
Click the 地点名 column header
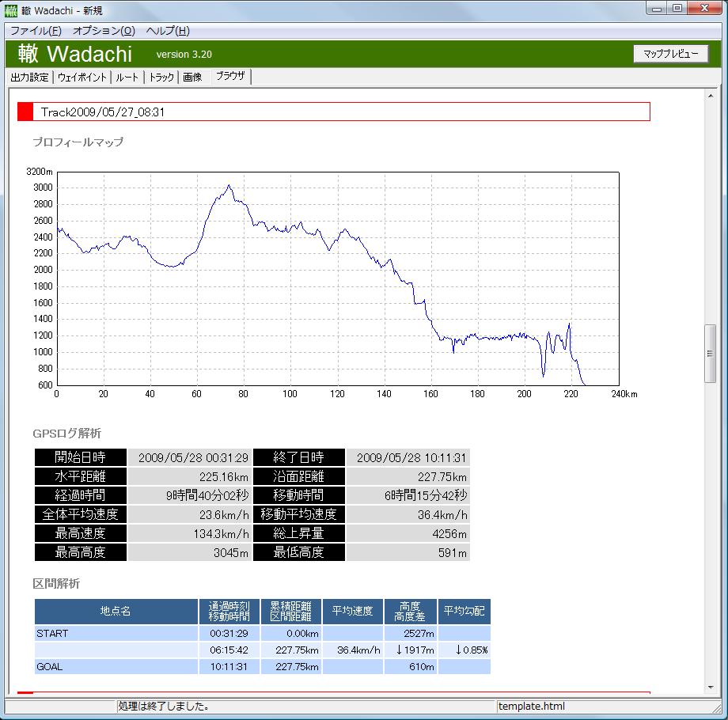tap(116, 611)
